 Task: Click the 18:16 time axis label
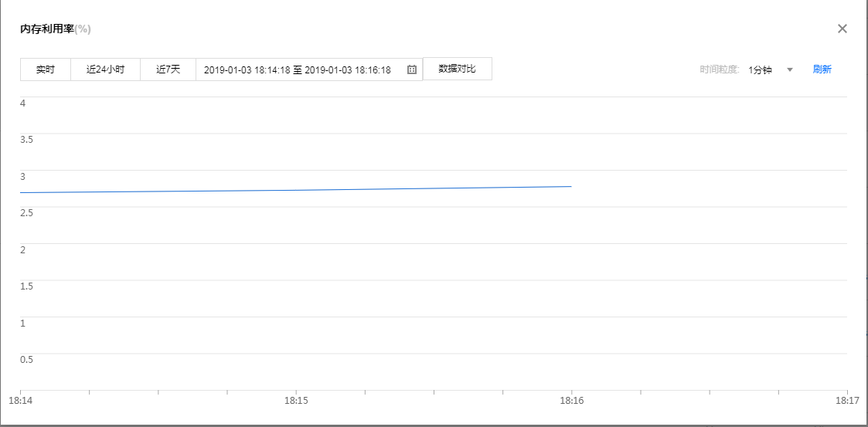pos(571,401)
